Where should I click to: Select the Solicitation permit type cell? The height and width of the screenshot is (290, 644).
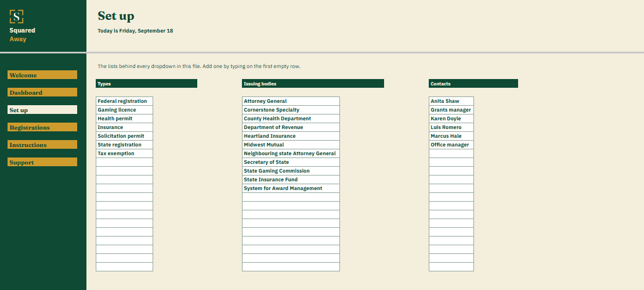(x=124, y=136)
